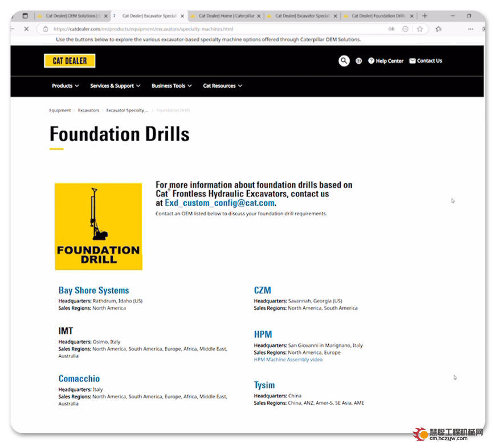Viewport: 494px width, 448px height.
Task: Open the site search magnifier icon
Action: pyautogui.click(x=344, y=61)
